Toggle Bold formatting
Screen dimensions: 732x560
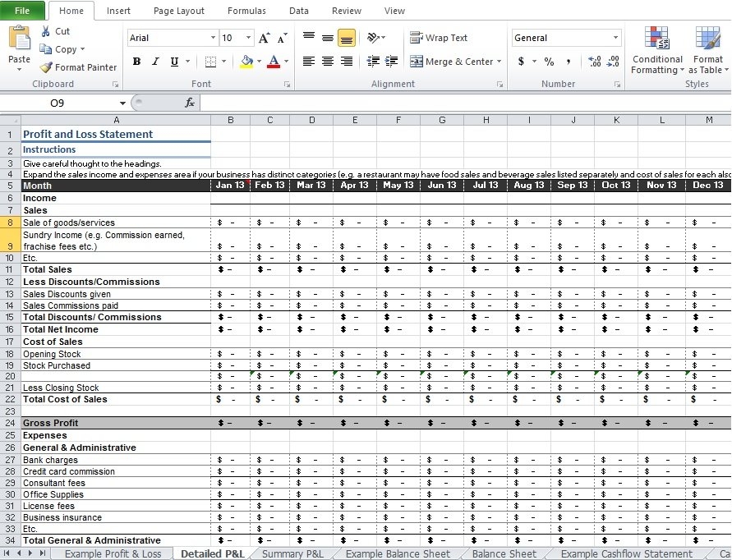(x=136, y=61)
